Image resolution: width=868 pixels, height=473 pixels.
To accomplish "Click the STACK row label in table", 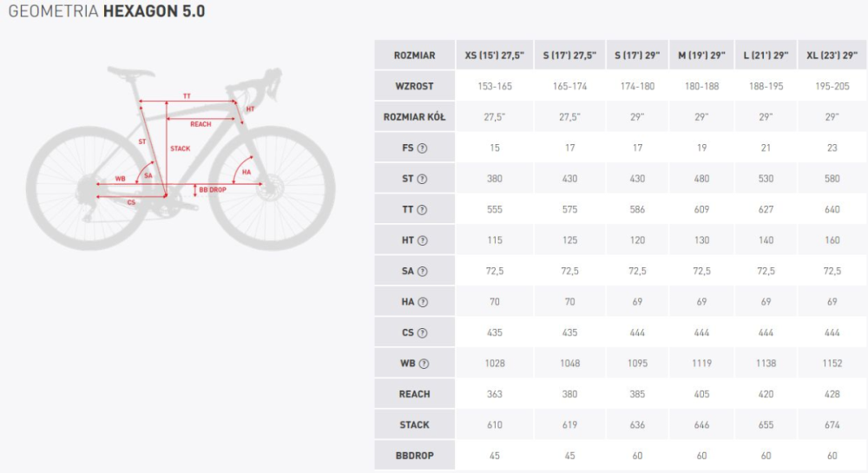I will (414, 425).
